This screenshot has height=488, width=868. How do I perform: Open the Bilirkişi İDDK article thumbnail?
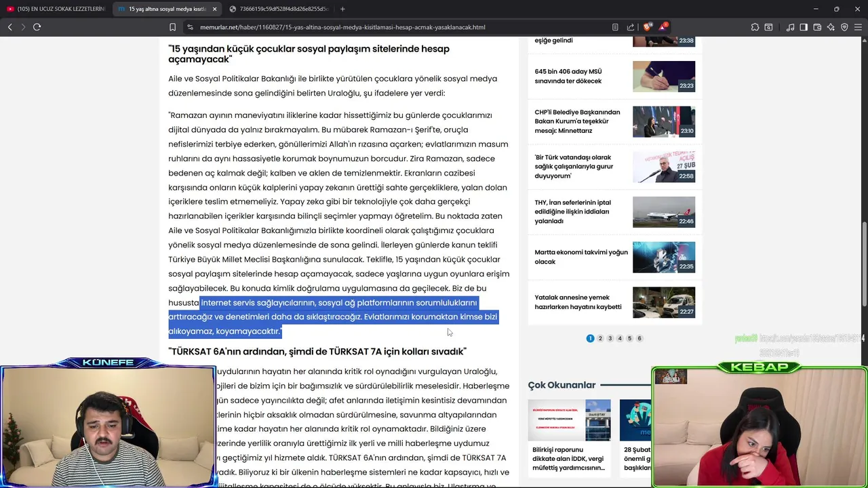[569, 420]
